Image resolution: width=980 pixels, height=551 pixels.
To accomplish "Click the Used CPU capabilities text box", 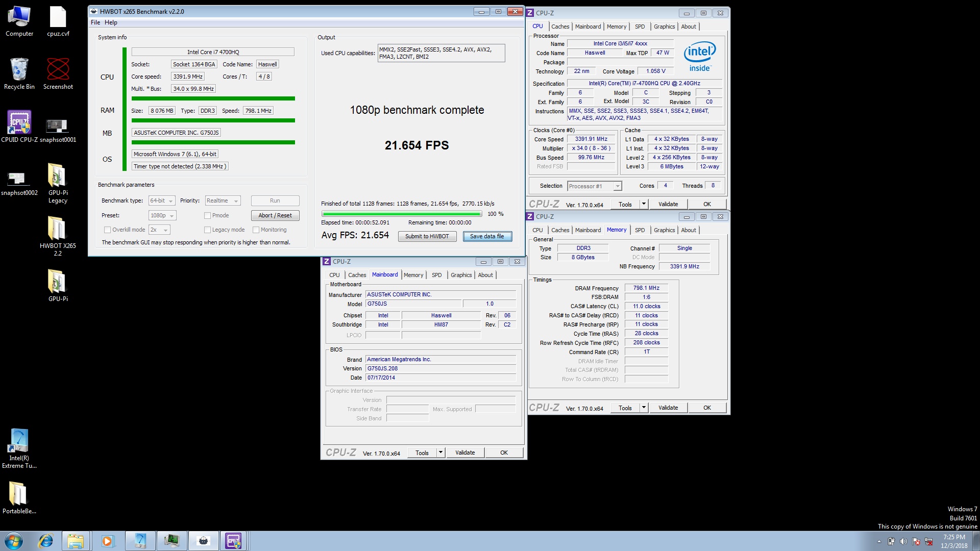I will [441, 53].
